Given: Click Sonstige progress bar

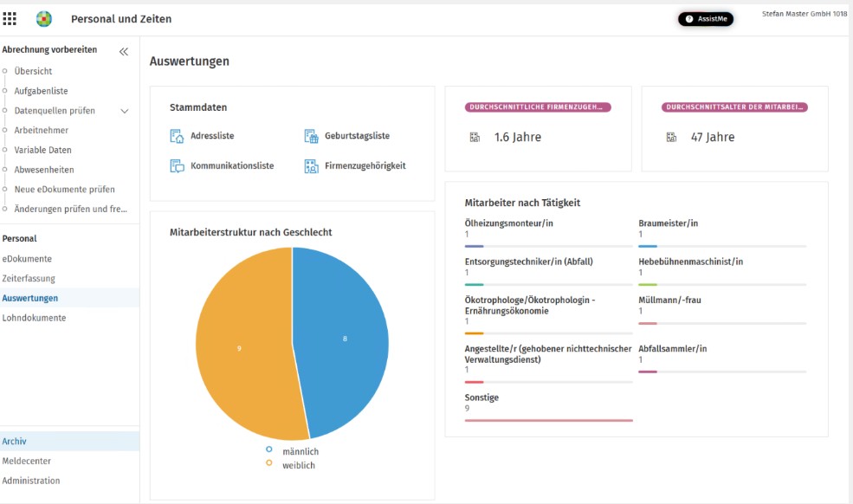Looking at the screenshot, I should coord(548,420).
